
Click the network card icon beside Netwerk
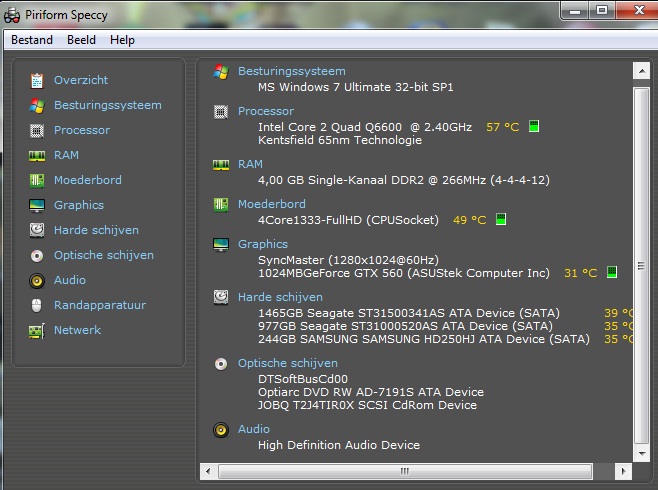[x=37, y=331]
